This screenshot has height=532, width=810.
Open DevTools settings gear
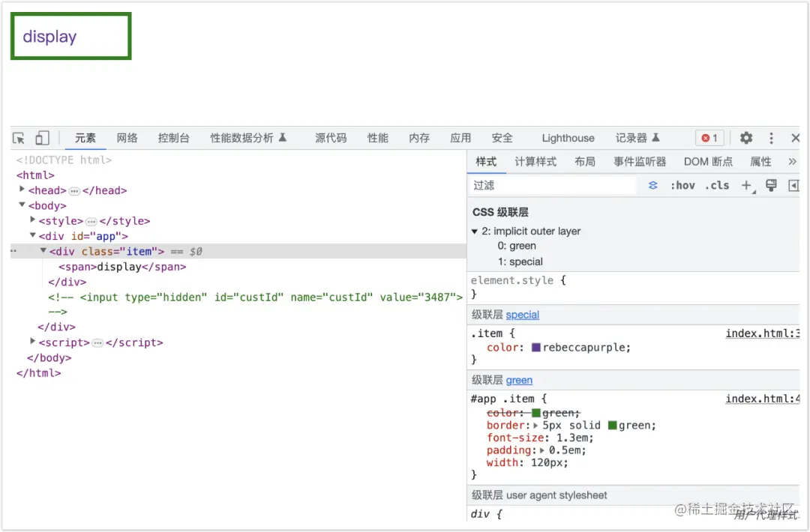[745, 138]
